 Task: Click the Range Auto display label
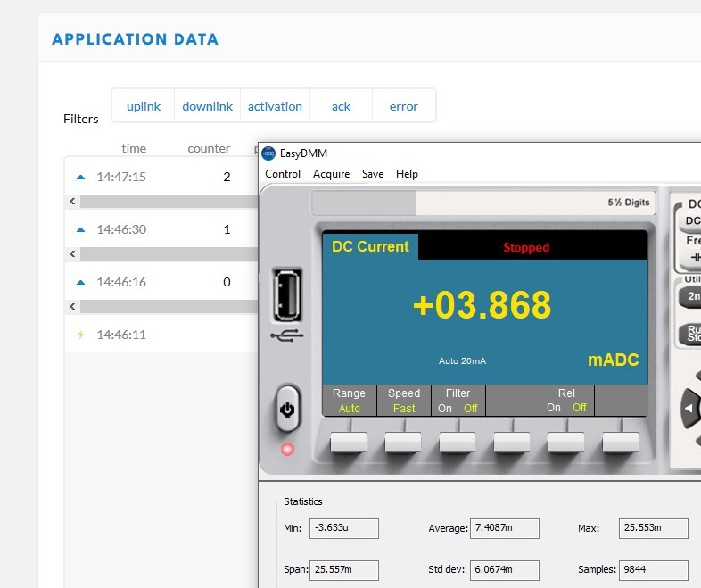coord(349,401)
